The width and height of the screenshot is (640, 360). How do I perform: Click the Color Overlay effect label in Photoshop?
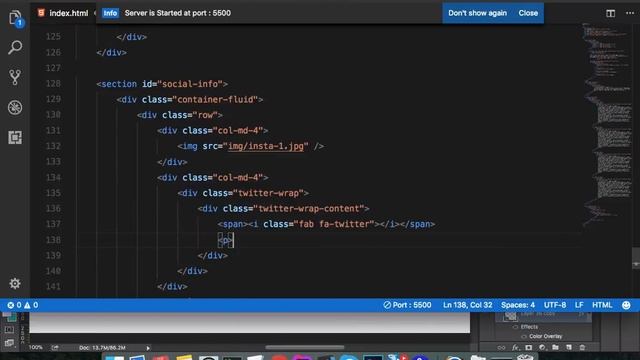coord(546,336)
